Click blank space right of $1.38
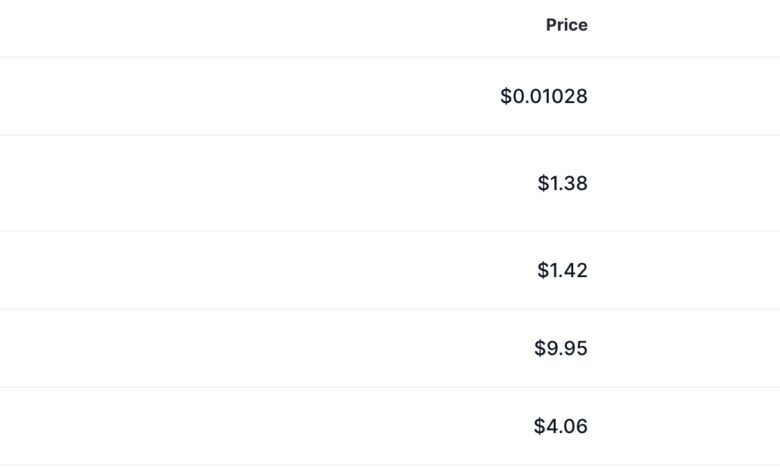780x470 pixels. 690,183
